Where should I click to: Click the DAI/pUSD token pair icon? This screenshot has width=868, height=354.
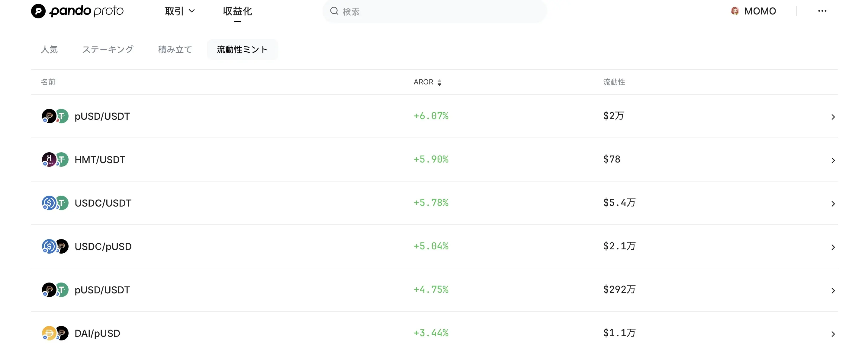[x=55, y=333]
